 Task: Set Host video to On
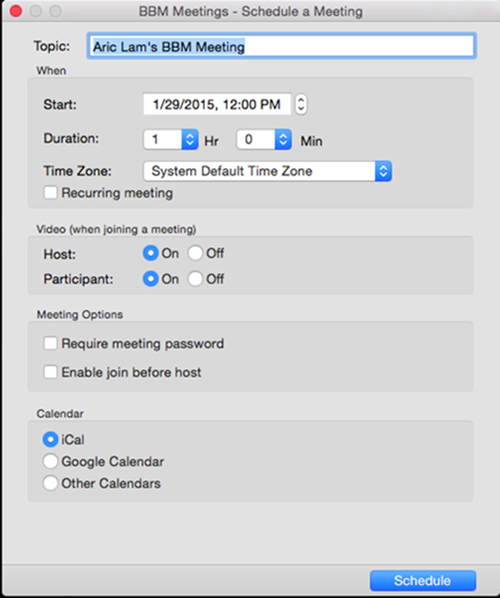[x=150, y=253]
